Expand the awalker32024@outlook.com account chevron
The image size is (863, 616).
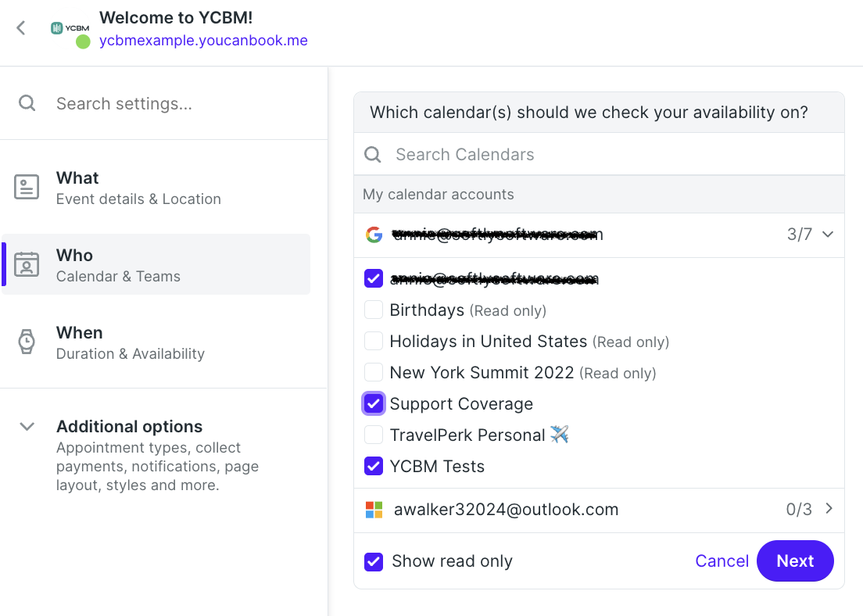(x=829, y=509)
